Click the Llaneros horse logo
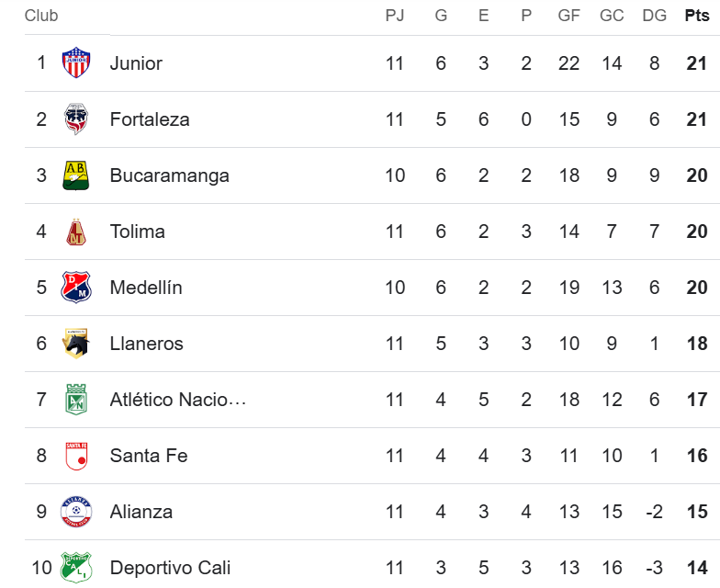 [75, 344]
